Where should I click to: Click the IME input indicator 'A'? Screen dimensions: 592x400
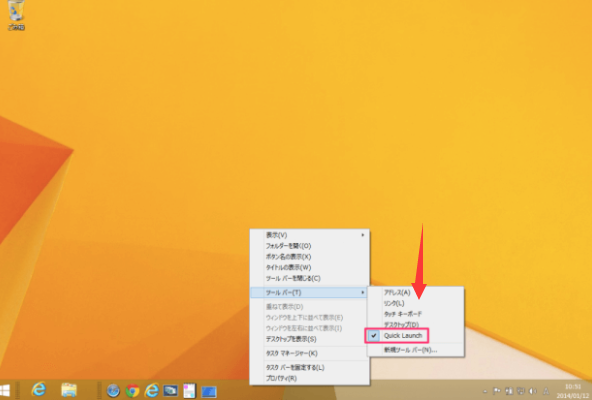[546, 391]
